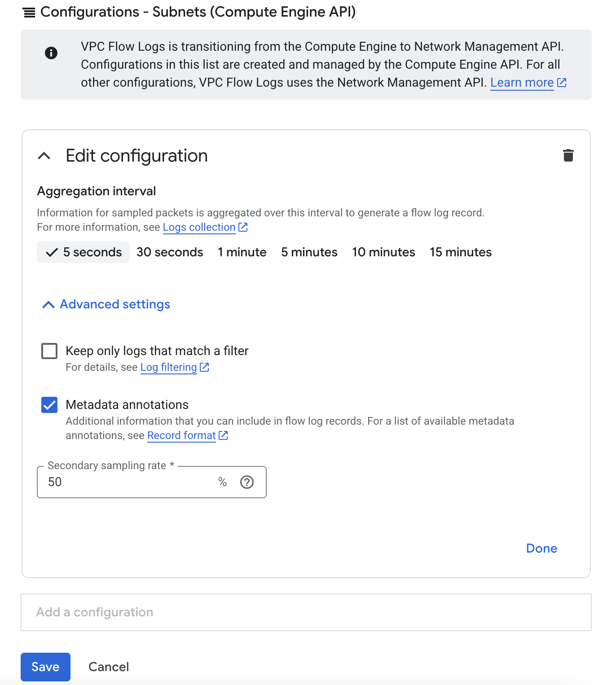Click the external link icon beside Learn more

click(x=561, y=83)
